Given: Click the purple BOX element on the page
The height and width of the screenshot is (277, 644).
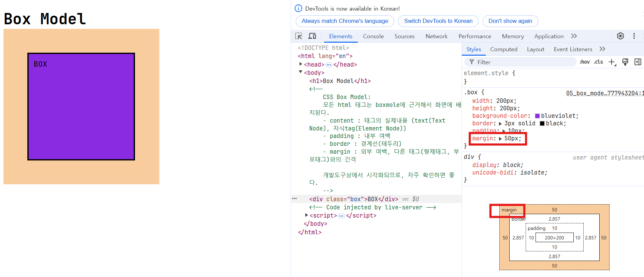Looking at the screenshot, I should [x=81, y=107].
